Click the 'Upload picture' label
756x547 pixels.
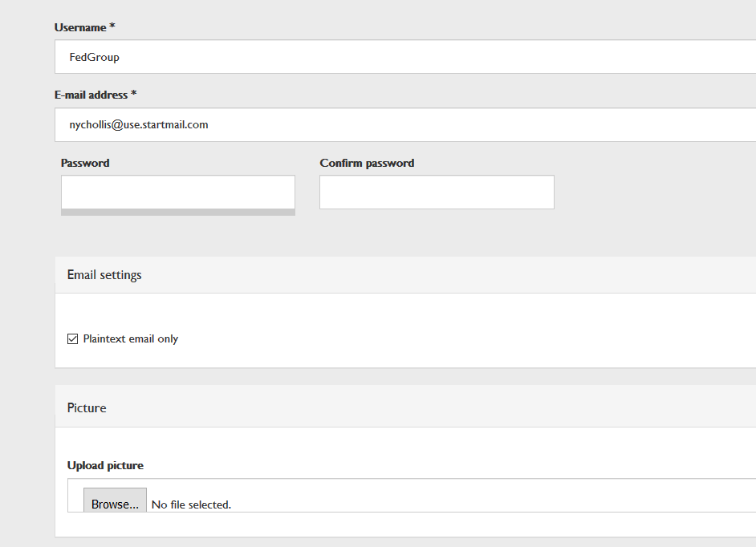(105, 465)
